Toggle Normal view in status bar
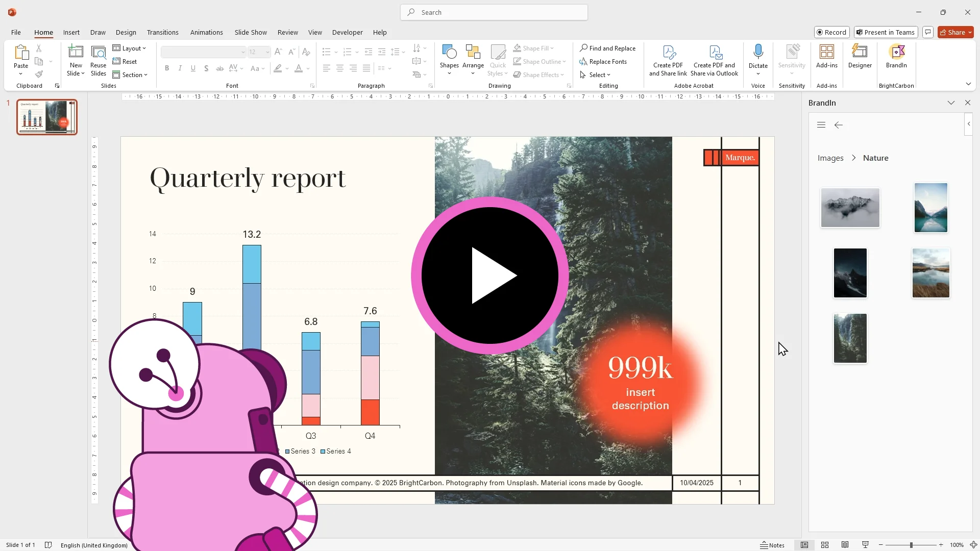 804,545
